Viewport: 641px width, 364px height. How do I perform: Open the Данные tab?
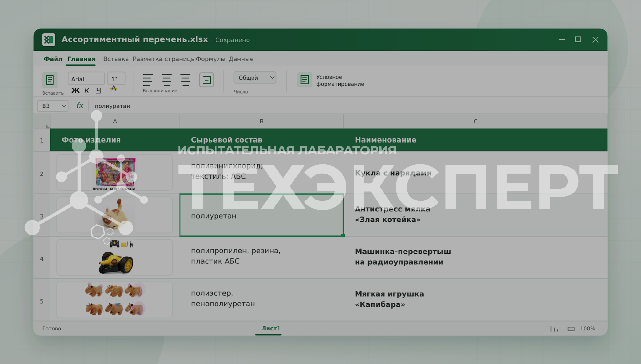(241, 59)
